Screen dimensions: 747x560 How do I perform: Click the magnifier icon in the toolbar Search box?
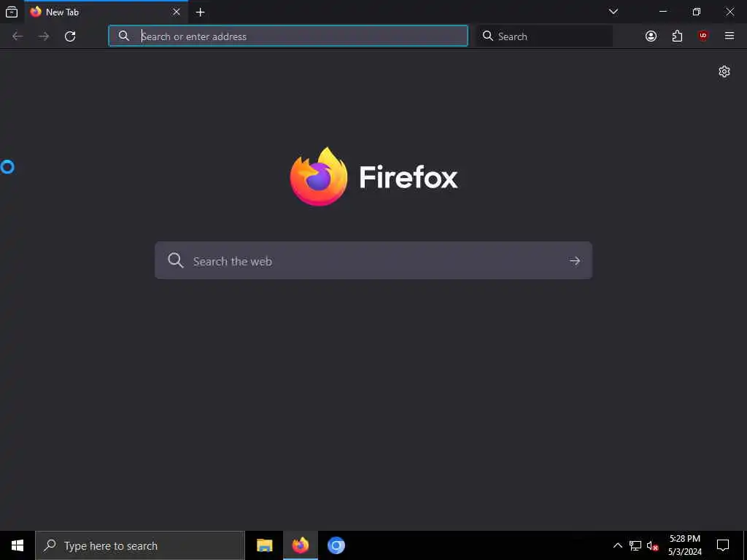pos(487,36)
